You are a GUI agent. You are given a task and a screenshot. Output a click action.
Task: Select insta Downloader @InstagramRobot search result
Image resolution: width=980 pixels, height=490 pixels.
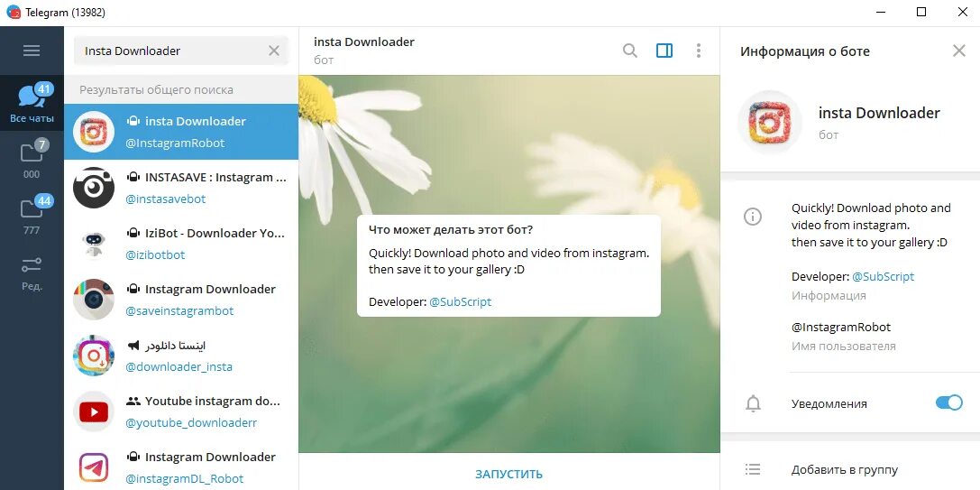coord(181,132)
